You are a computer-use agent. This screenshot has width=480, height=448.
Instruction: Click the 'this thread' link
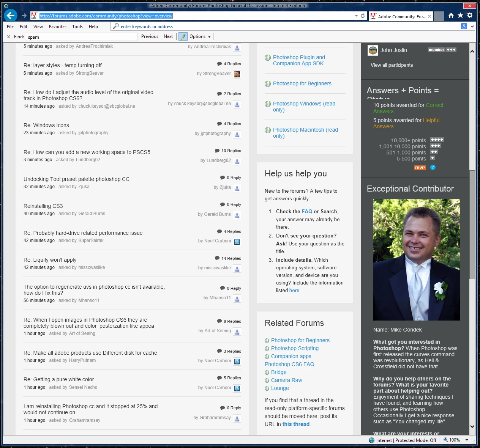[296, 424]
